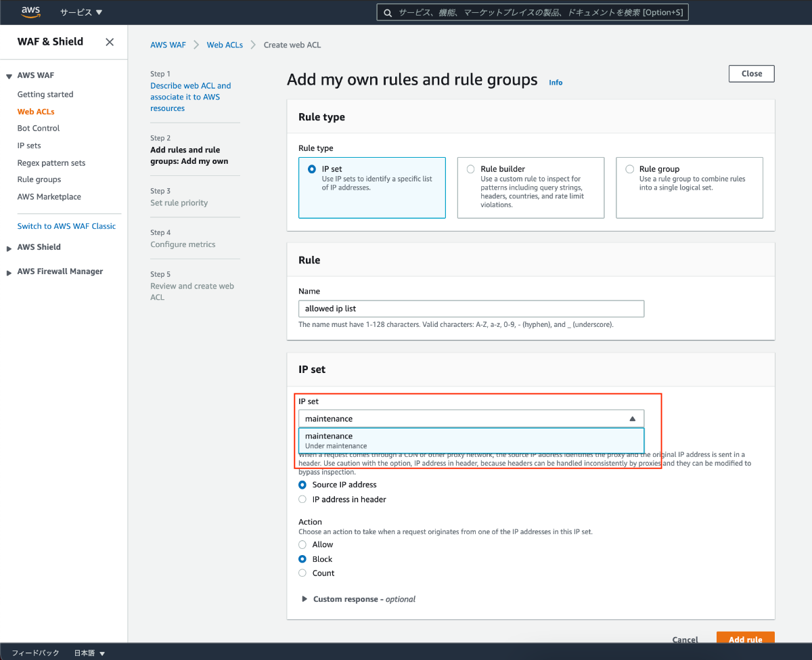Go to Web ACLs sidebar item
The height and width of the screenshot is (660, 812).
pos(36,112)
